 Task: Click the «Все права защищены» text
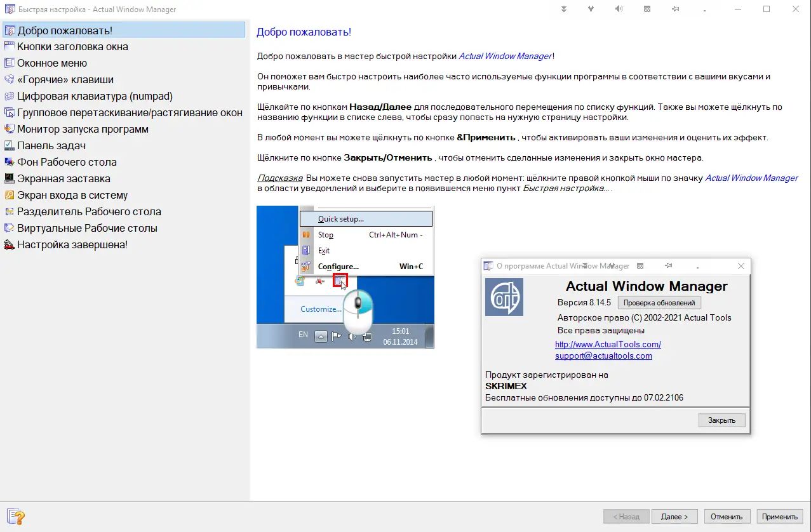[601, 330]
